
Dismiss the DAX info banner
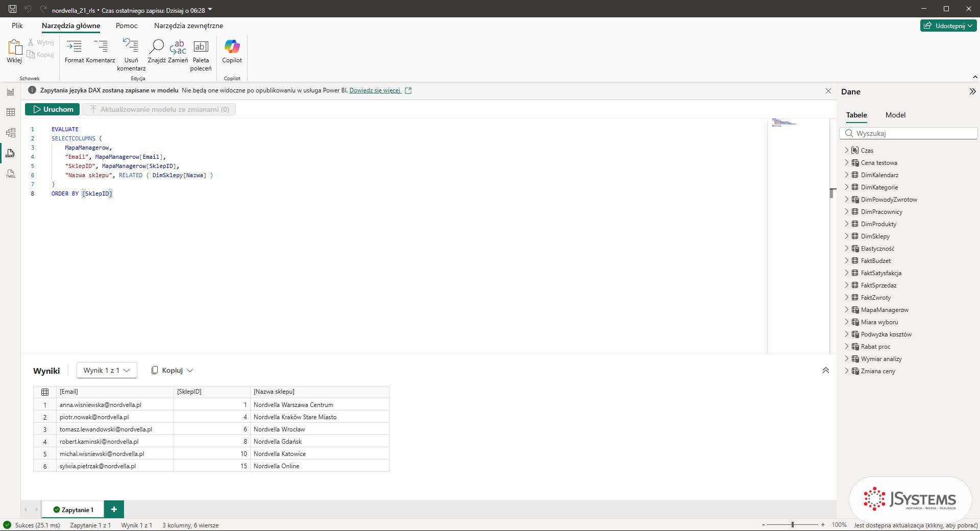[828, 91]
